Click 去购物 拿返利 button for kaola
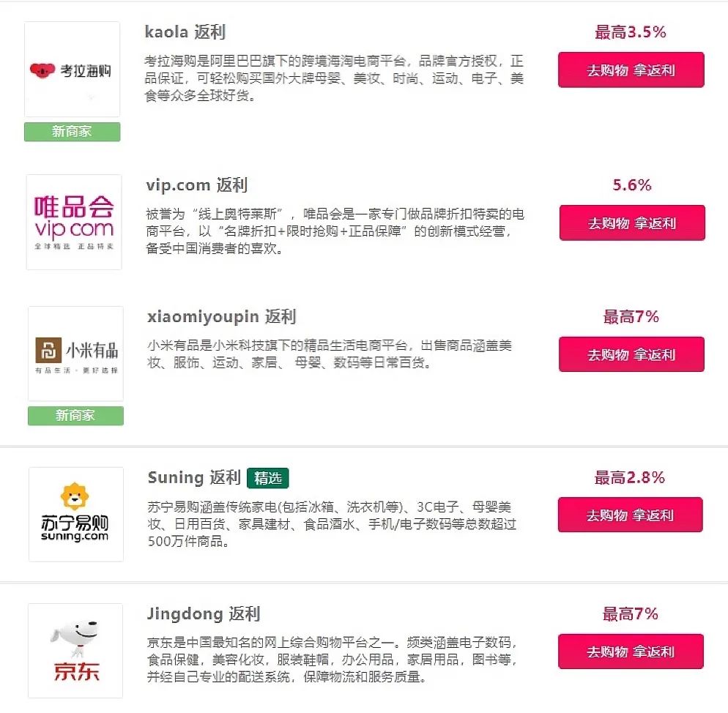The image size is (728, 713). pyautogui.click(x=631, y=70)
